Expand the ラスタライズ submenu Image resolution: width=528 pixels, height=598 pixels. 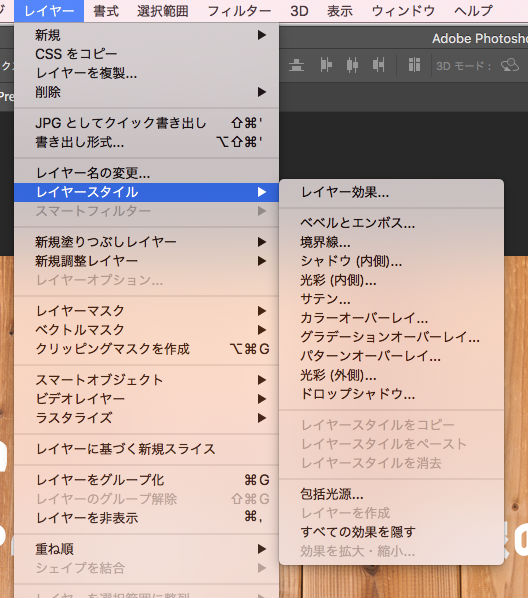pyautogui.click(x=146, y=418)
